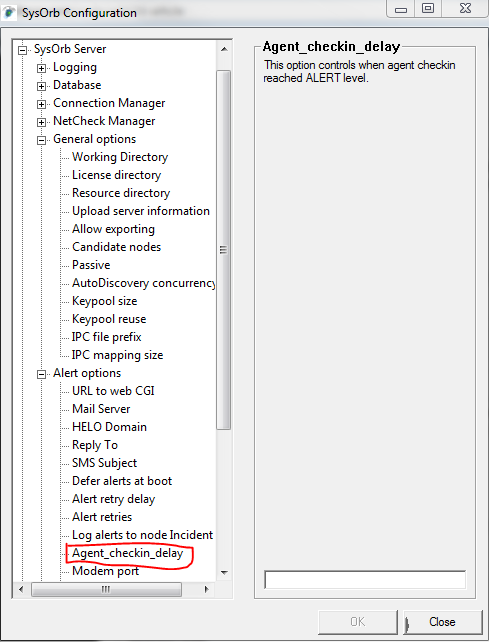Click the tree's vertical scrollbar down arrow
This screenshot has height=642, width=489.
224,572
